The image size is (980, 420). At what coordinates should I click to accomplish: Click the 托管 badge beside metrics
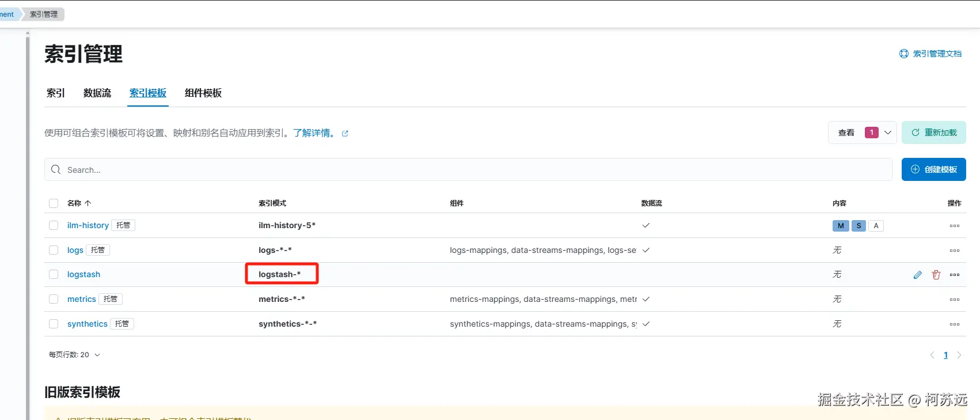[111, 299]
